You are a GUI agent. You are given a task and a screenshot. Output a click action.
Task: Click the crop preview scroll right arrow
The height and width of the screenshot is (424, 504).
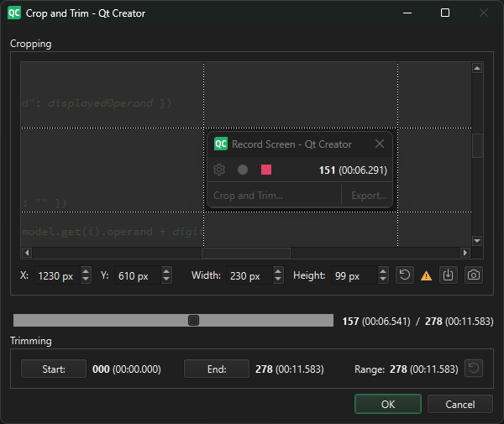465,253
